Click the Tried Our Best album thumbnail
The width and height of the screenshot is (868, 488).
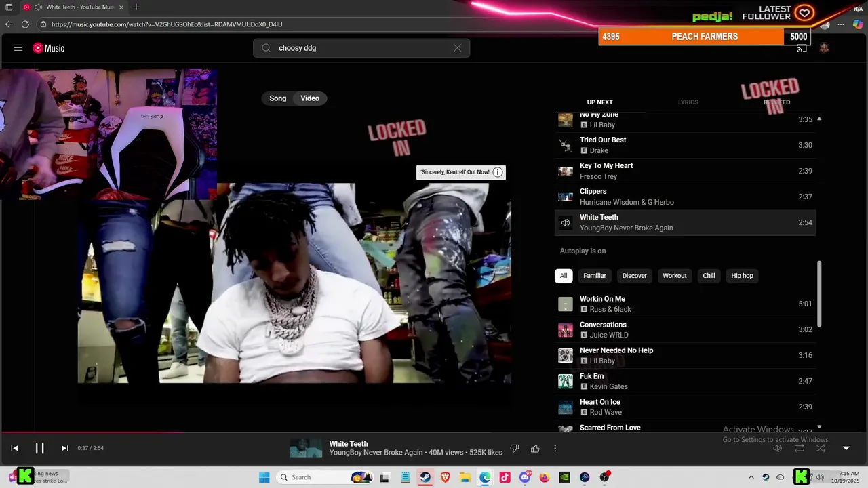click(566, 145)
